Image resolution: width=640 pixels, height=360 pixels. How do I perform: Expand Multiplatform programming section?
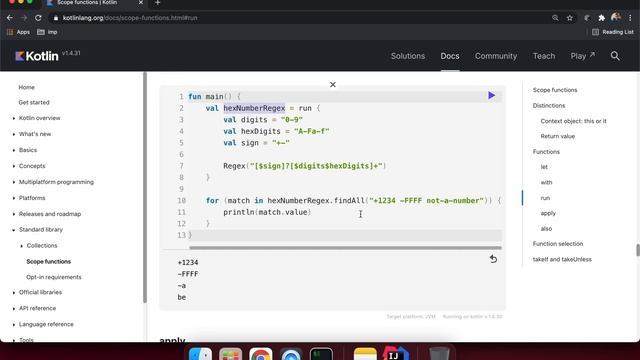pos(56,182)
